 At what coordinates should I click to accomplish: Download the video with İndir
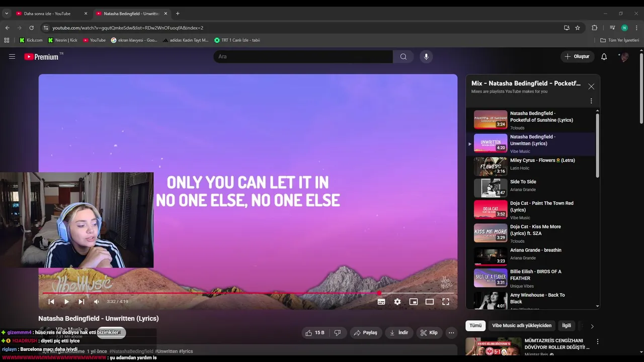(x=399, y=333)
